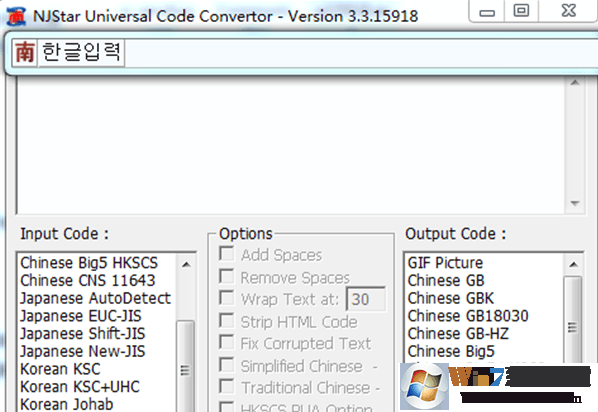The image size is (598, 412).
Task: Click the Korean input mode label
Action: (x=81, y=53)
